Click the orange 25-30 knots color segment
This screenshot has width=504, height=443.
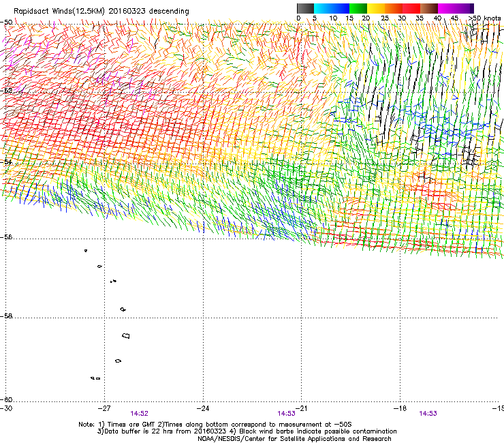pos(394,8)
